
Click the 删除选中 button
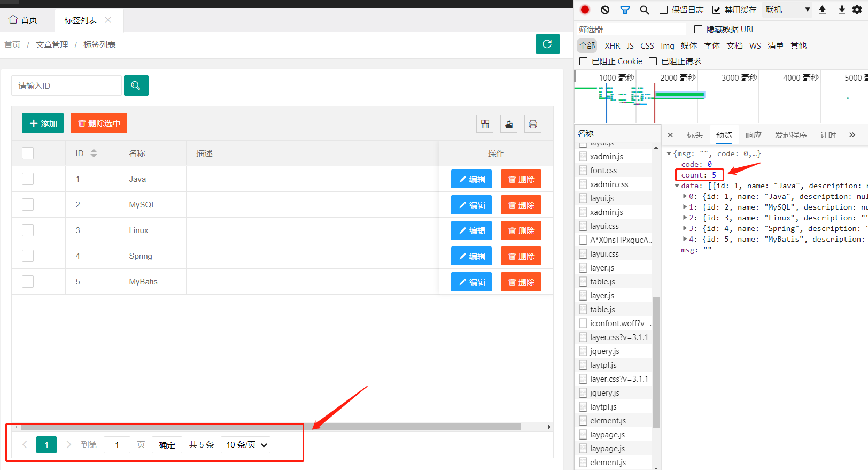point(99,123)
